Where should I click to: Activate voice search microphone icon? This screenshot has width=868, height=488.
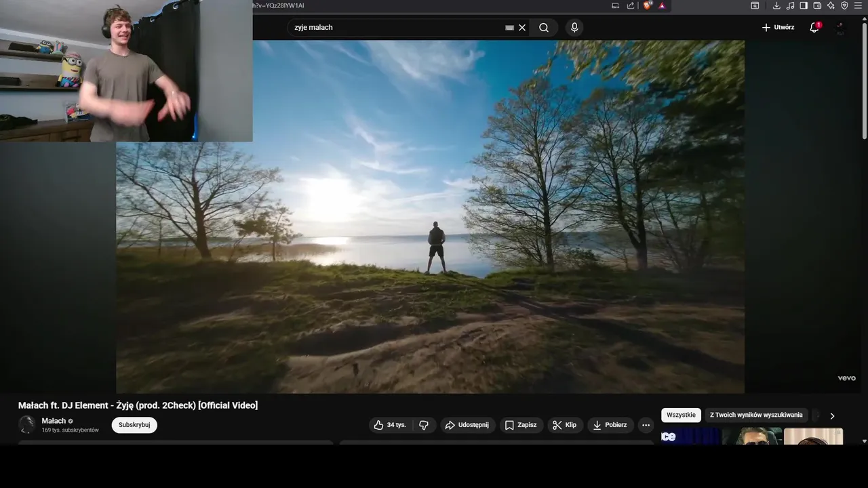(x=574, y=28)
